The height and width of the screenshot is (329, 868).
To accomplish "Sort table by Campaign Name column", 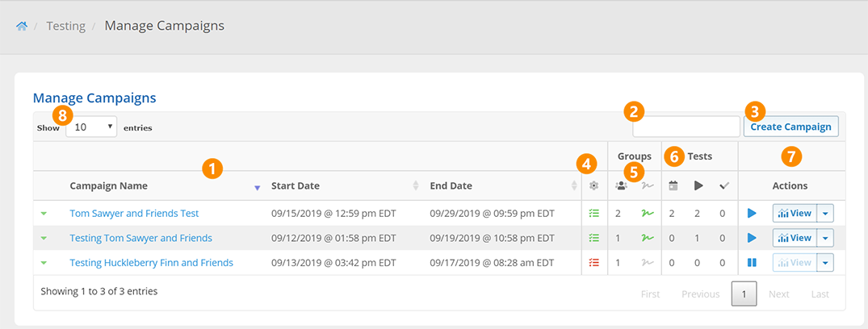I will point(109,185).
